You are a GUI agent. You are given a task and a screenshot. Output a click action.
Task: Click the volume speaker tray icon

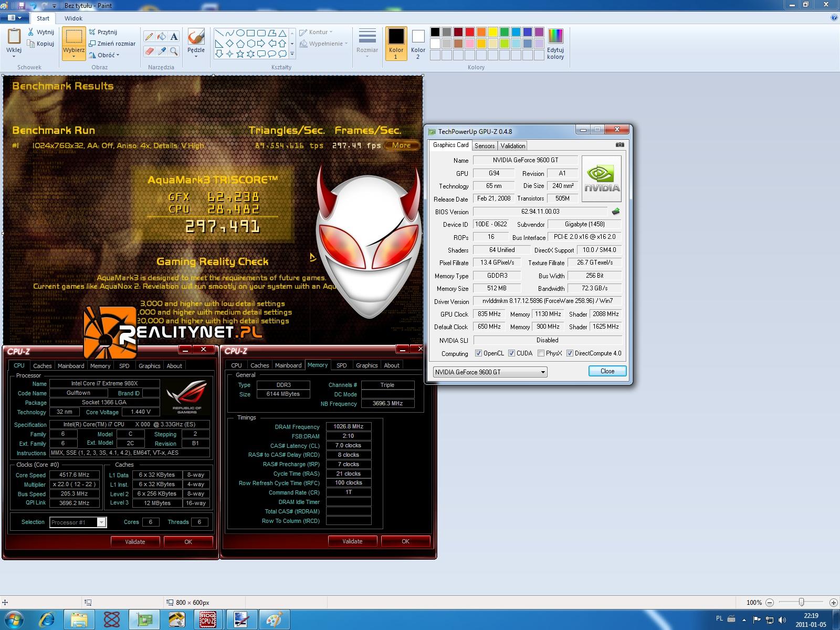pyautogui.click(x=782, y=619)
